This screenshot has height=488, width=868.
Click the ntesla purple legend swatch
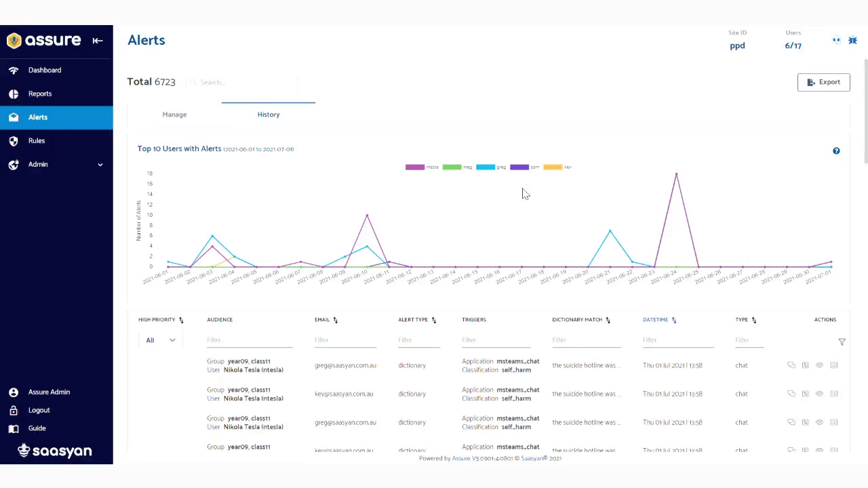point(414,167)
